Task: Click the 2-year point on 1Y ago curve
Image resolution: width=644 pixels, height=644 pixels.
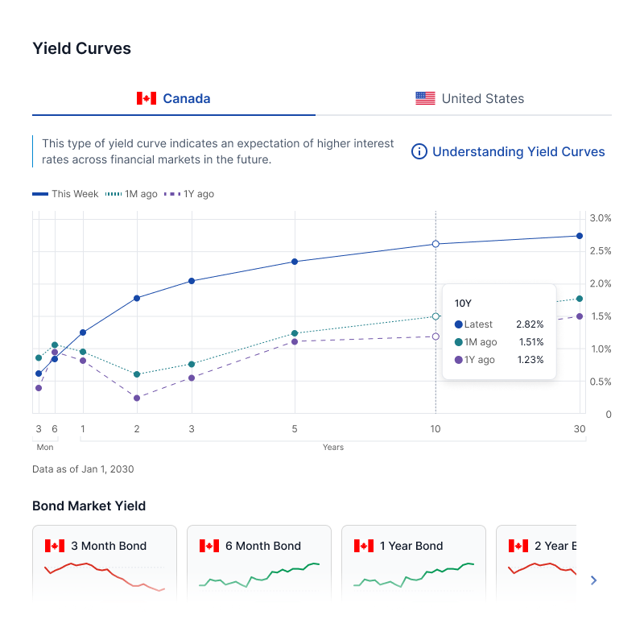Action: point(137,398)
